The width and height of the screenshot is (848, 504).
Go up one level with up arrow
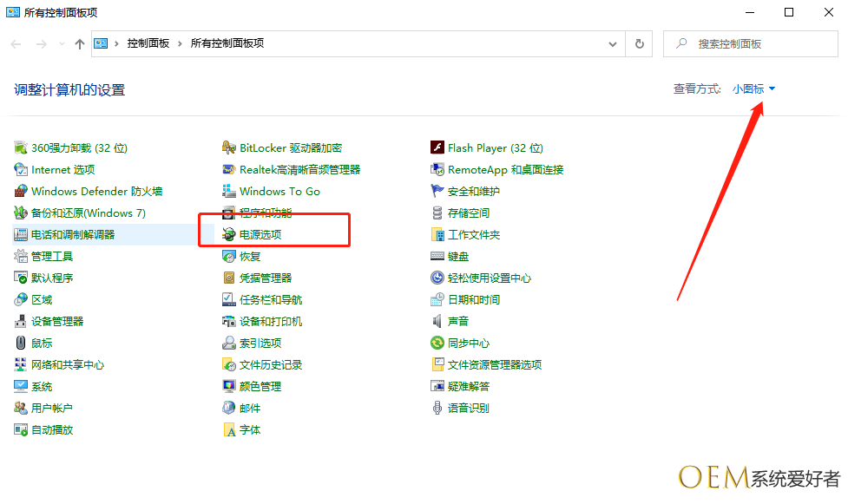(x=80, y=43)
